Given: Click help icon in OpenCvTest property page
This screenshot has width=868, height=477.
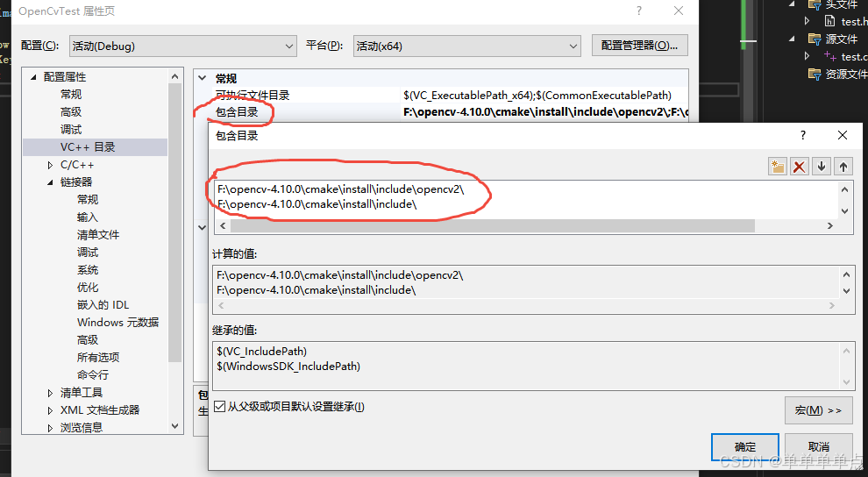Looking at the screenshot, I should pos(639,11).
